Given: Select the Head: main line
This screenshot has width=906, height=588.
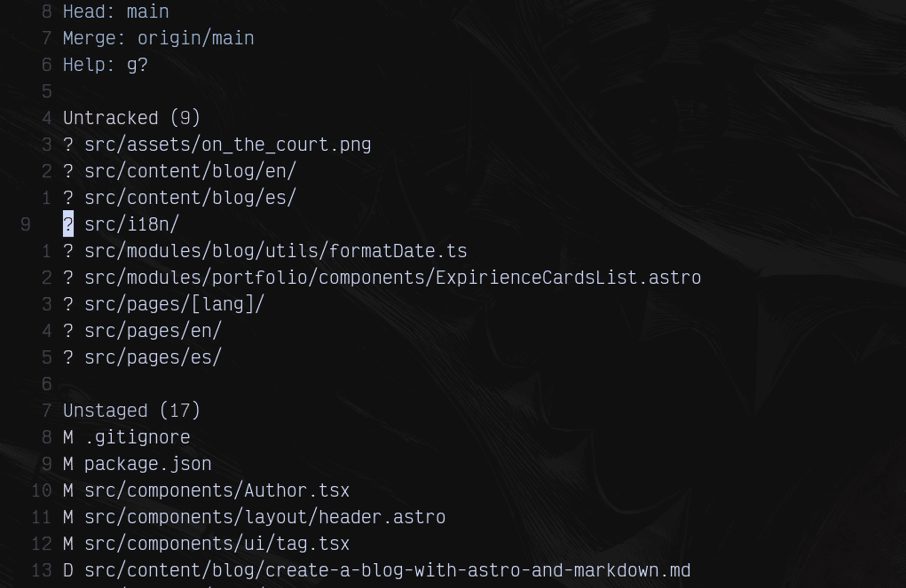Looking at the screenshot, I should click(x=115, y=12).
